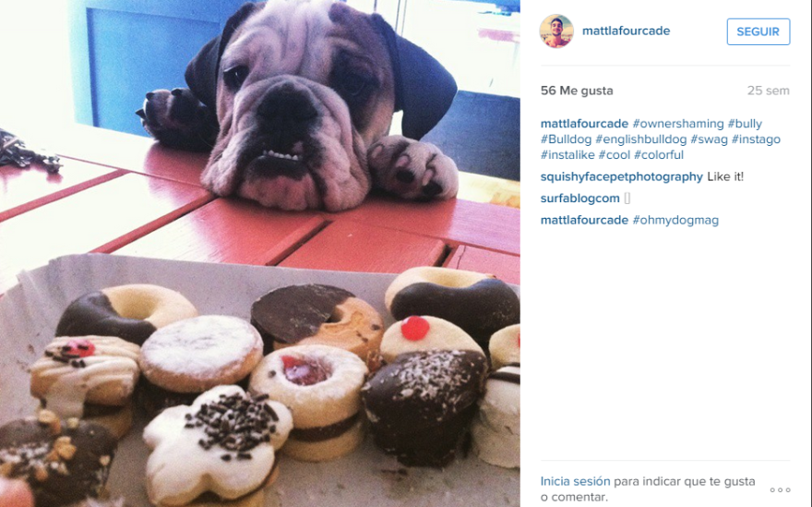
Task: Open the #instalike hashtag
Action: click(567, 155)
